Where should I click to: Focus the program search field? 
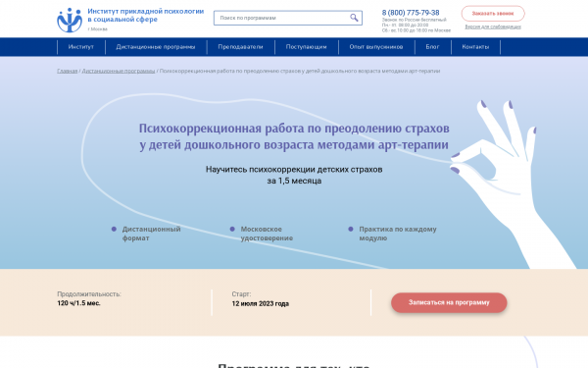(287, 18)
